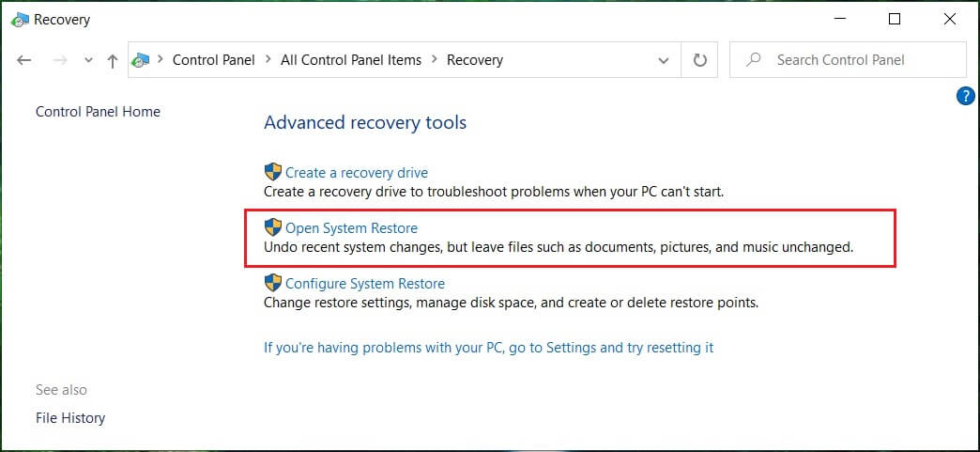Screen dimensions: 980x452
Task: Expand the chevron after Control Panel breadcrumb
Action: point(268,60)
